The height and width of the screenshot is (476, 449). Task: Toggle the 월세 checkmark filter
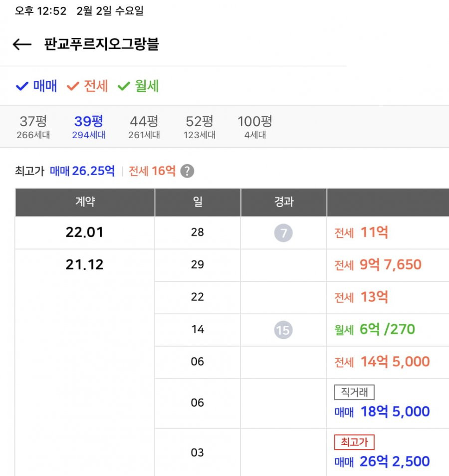click(x=138, y=86)
